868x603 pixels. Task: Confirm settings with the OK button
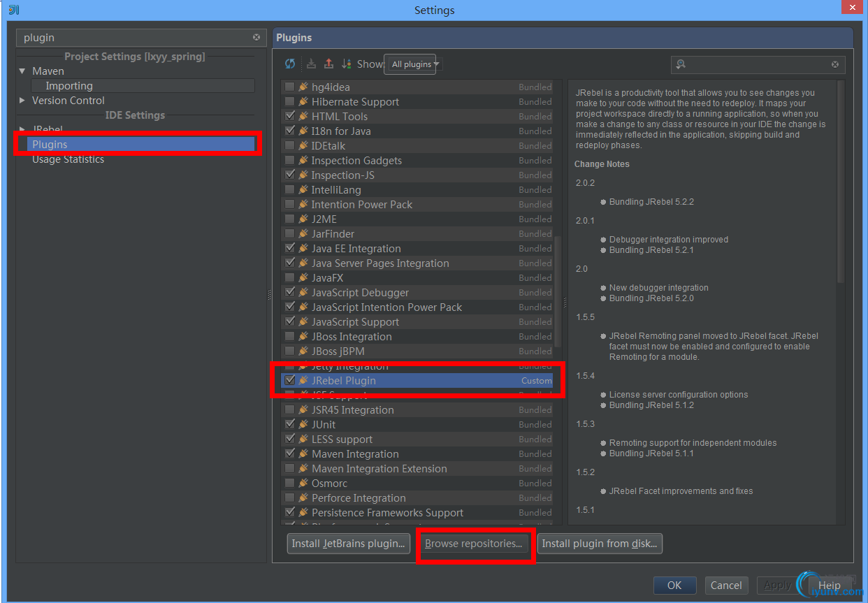(674, 586)
